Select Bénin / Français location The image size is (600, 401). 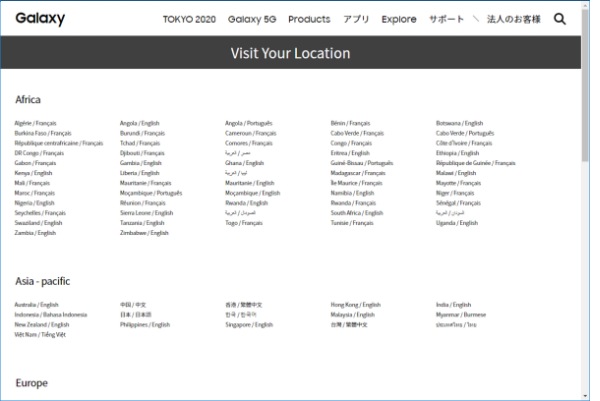(x=350, y=123)
